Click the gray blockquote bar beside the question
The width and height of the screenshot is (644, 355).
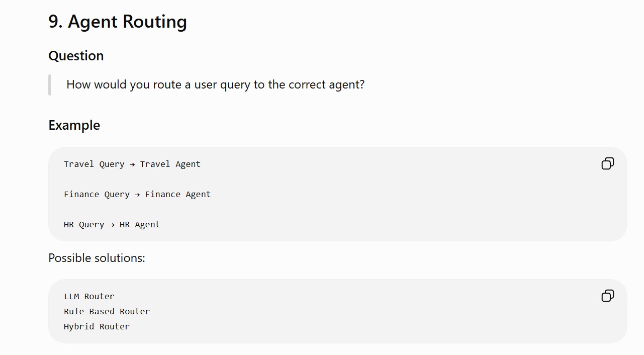pos(50,84)
